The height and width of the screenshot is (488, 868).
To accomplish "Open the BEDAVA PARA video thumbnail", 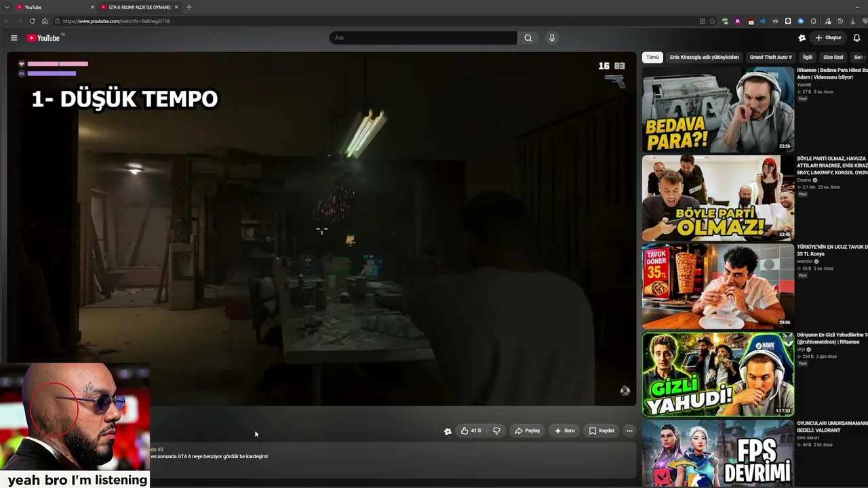I will [x=717, y=109].
